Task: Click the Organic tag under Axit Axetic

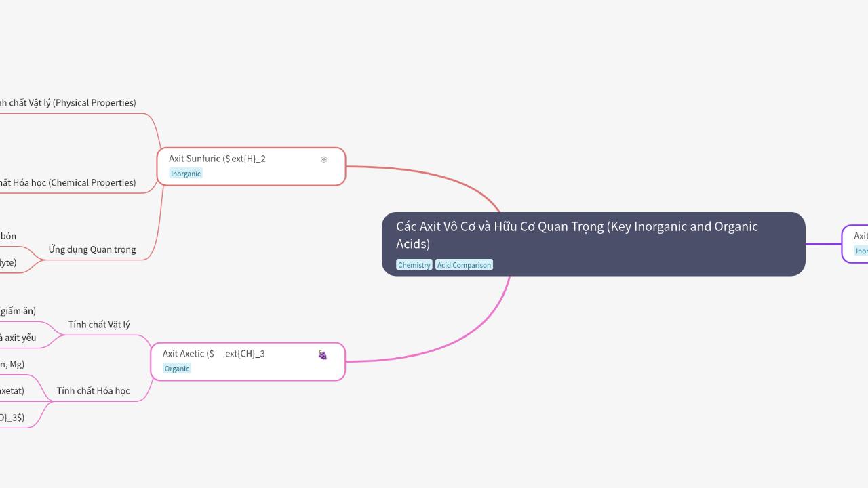Action: coord(177,369)
